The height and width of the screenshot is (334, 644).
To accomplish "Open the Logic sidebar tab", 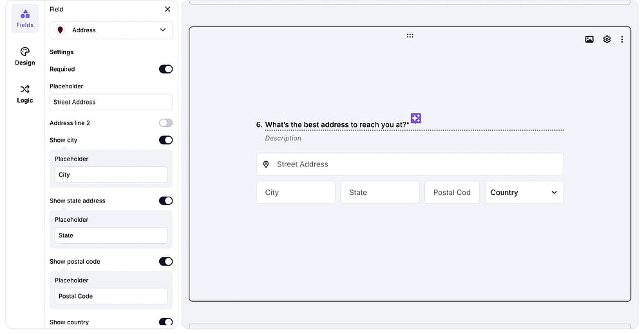I will 25,94.
